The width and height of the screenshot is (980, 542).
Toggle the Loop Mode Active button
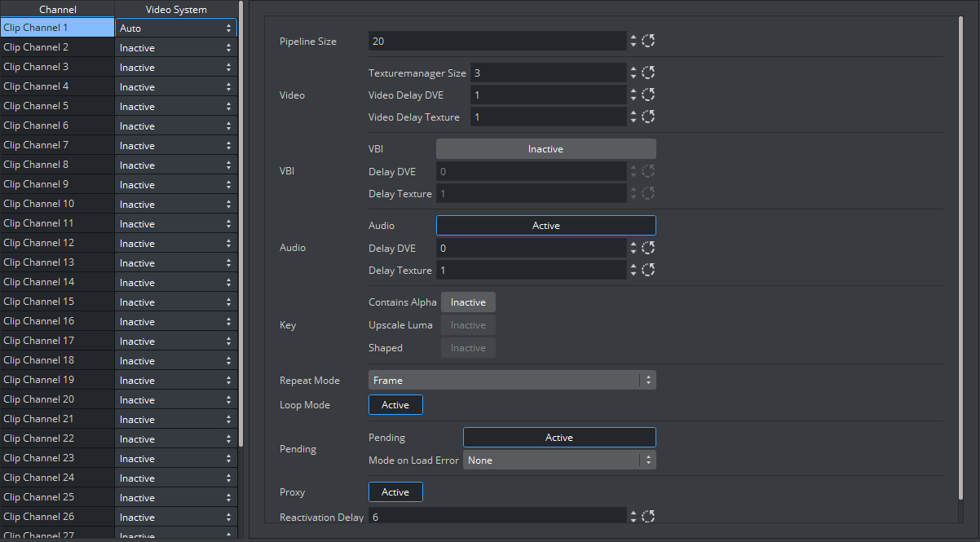[x=395, y=405]
